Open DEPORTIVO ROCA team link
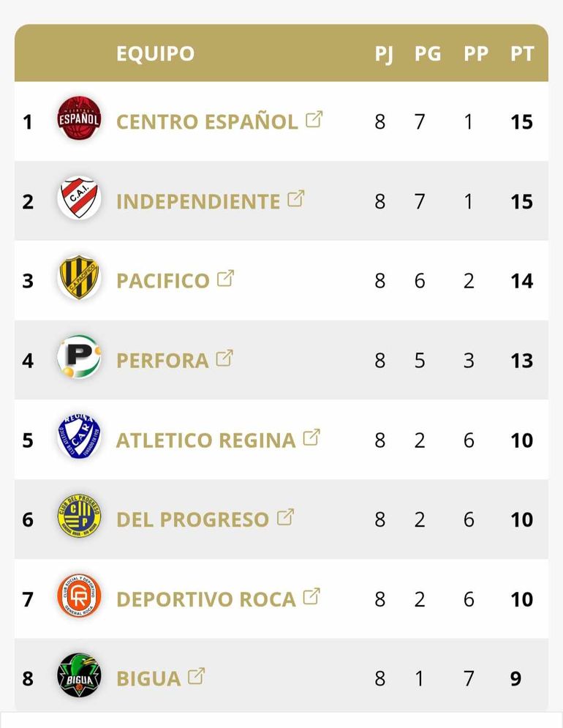 coord(205,600)
